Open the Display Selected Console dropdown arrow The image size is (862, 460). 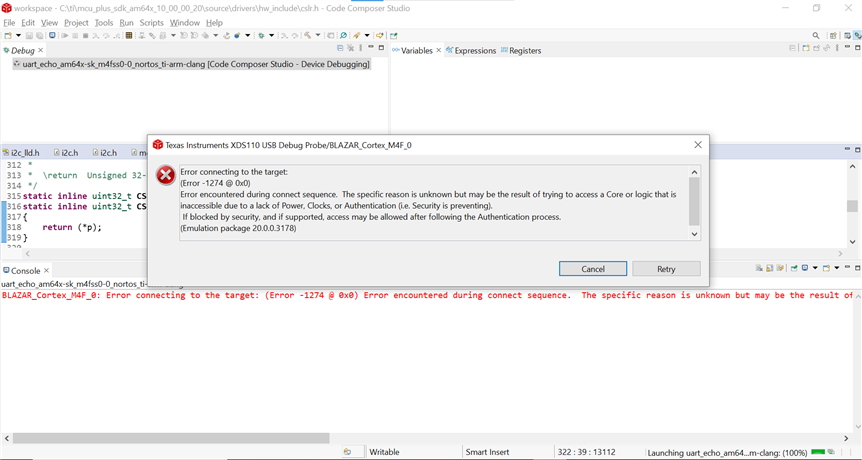pos(815,268)
